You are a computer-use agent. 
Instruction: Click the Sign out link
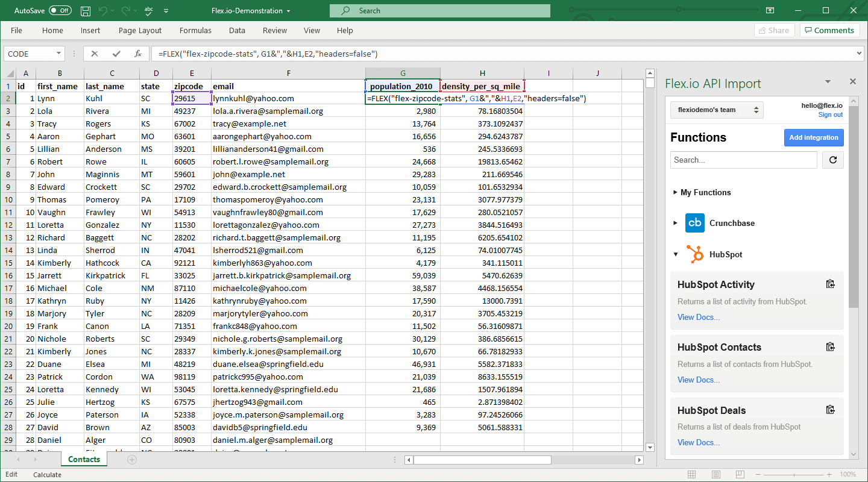pyautogui.click(x=830, y=114)
